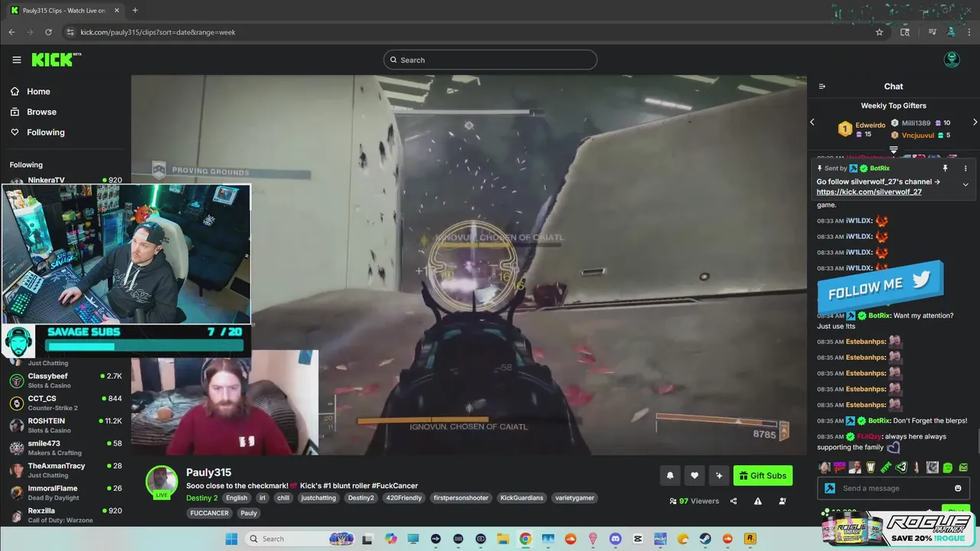Viewport: 980px width, 551px height.
Task: Click Pauly315 live avatar
Action: click(x=162, y=482)
